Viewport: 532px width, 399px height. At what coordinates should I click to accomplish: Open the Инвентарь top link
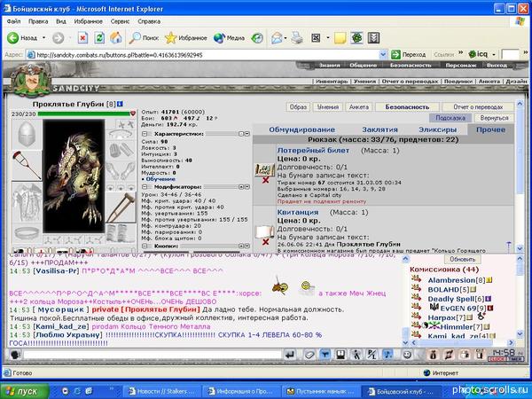point(332,82)
